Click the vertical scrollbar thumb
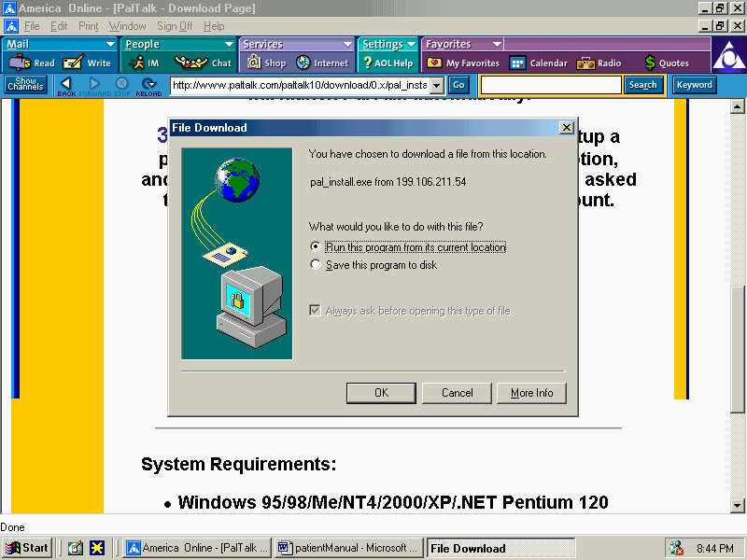Image resolution: width=747 pixels, height=560 pixels. pos(738,348)
